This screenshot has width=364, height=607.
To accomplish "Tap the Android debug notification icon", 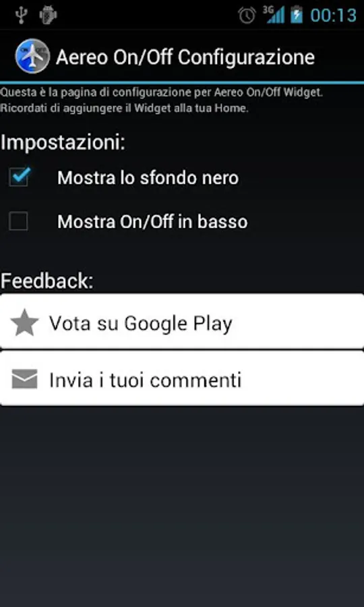I will click(x=48, y=15).
